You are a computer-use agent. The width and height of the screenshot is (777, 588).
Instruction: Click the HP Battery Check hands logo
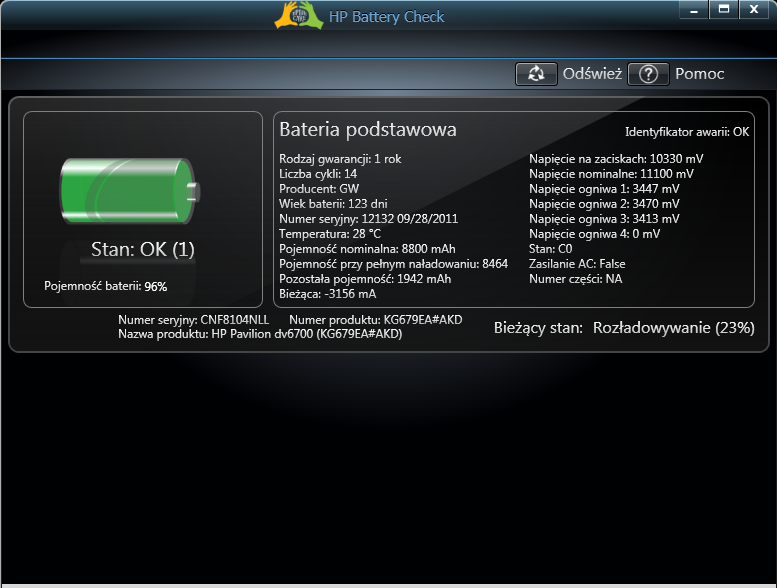pyautogui.click(x=299, y=15)
